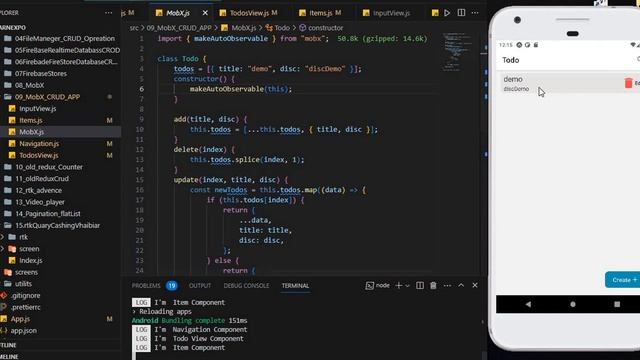Tap the Android recents square button

617,304
